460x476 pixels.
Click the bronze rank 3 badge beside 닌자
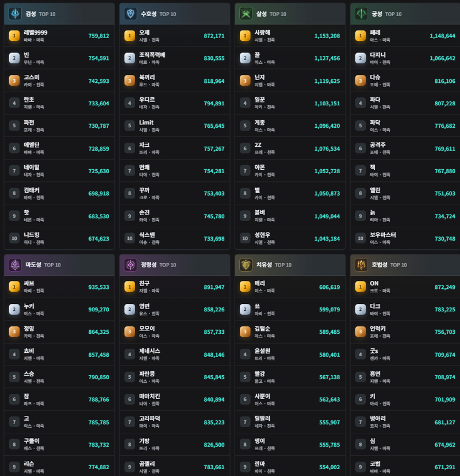tap(245, 81)
